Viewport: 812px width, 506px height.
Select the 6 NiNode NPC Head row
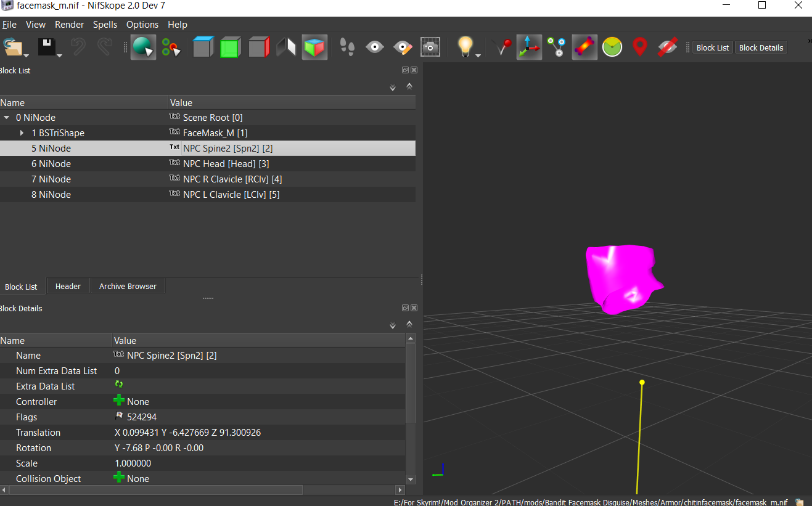(208, 164)
